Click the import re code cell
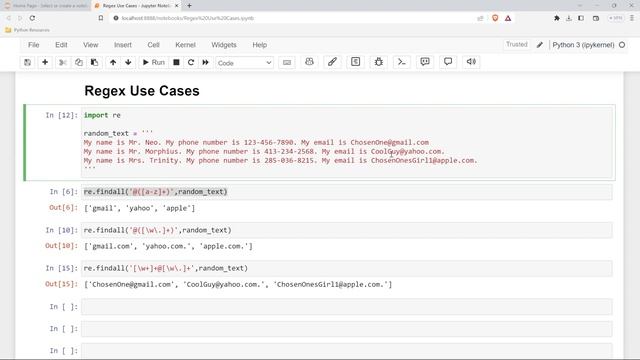 tap(347, 142)
